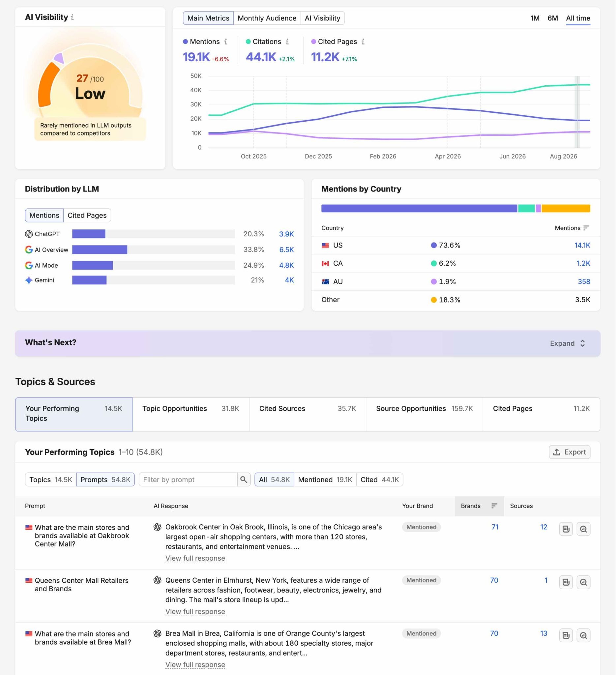Export the performing topics table
The height and width of the screenshot is (675, 616).
[x=570, y=452]
